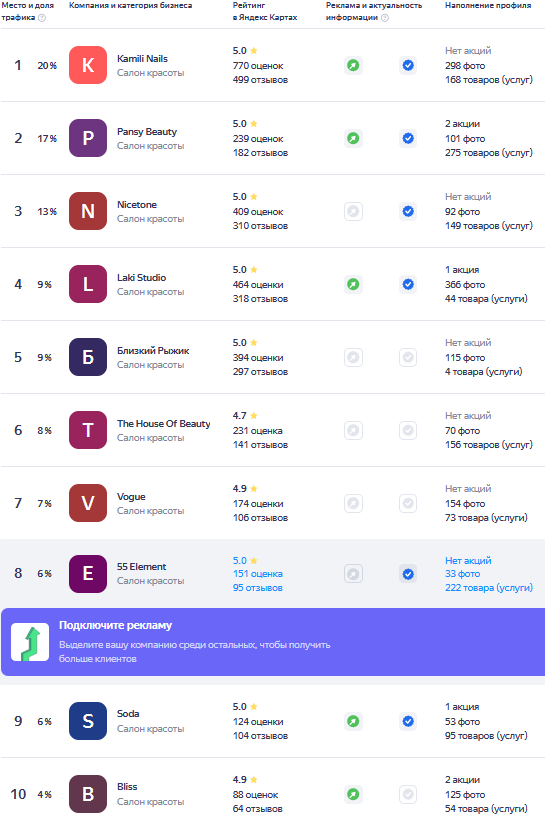This screenshot has width=545, height=825.
Task: Click the purple P avatar of Pansy Beauty
Action: (x=88, y=138)
